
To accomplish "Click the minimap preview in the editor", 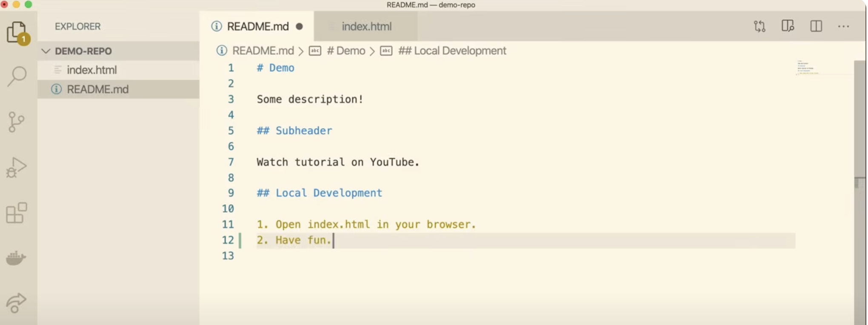I will pos(807,68).
